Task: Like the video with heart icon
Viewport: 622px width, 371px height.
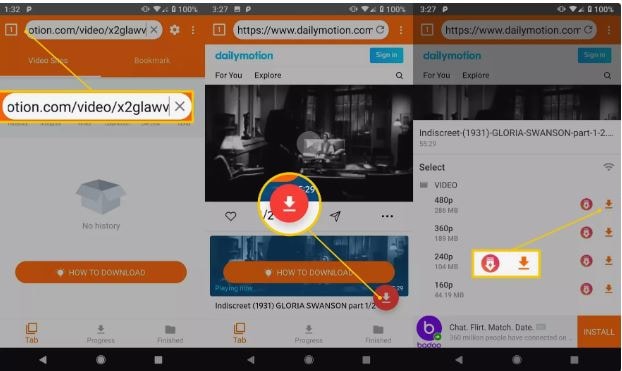Action: point(230,216)
